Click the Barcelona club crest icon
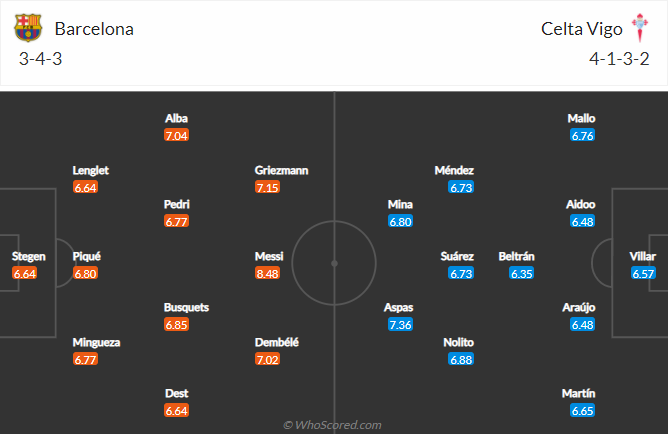The width and height of the screenshot is (668, 434). 29,28
